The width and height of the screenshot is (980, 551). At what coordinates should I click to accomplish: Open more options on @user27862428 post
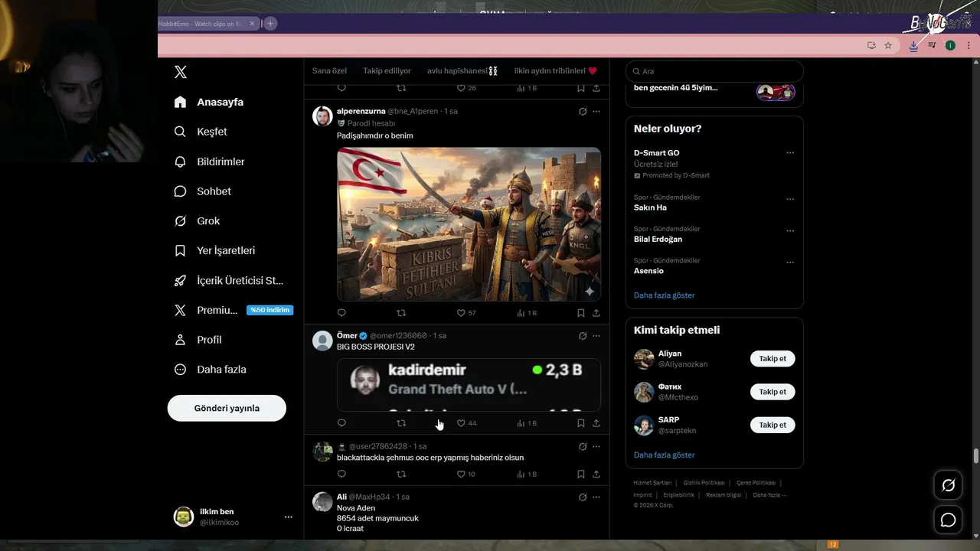[596, 446]
